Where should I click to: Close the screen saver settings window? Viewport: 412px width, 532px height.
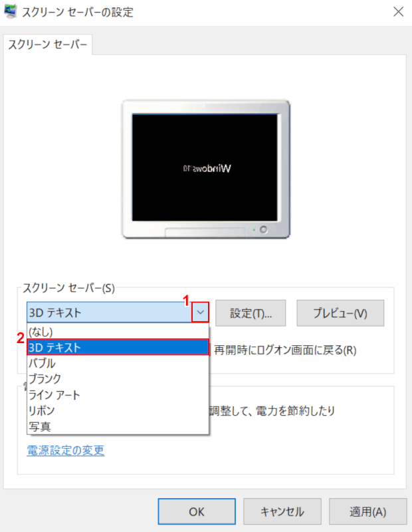coord(398,12)
